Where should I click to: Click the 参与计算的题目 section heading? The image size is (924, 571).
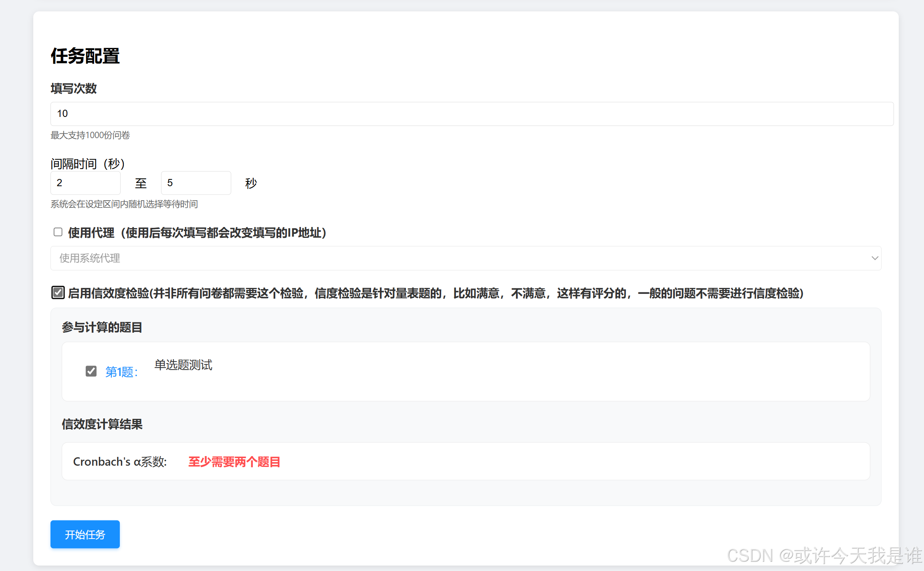point(102,327)
